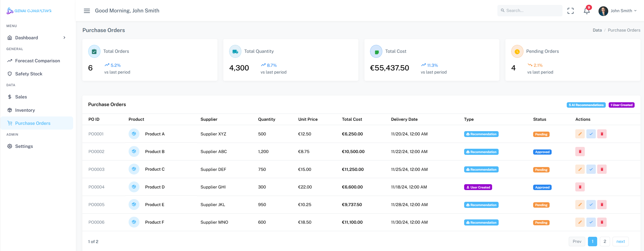Image resolution: width=644 pixels, height=251 pixels.
Task: Click the 5 AI Recommendations badge
Action: [x=586, y=105]
